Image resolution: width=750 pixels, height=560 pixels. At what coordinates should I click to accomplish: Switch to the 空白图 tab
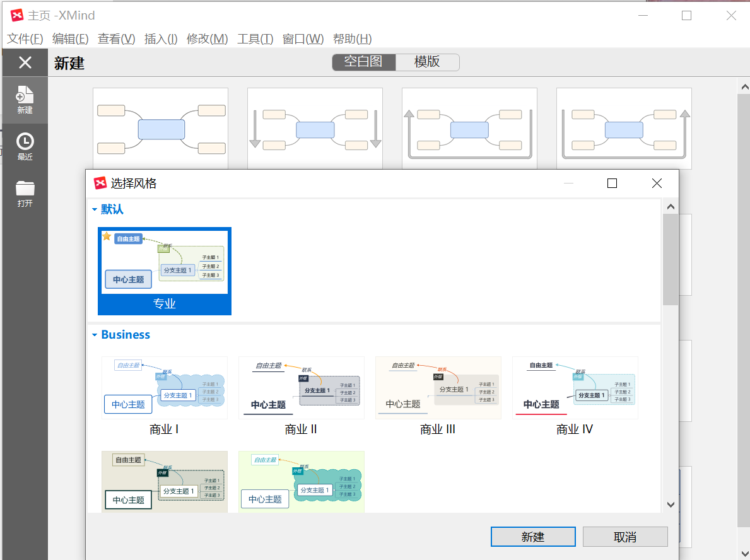[x=363, y=62]
